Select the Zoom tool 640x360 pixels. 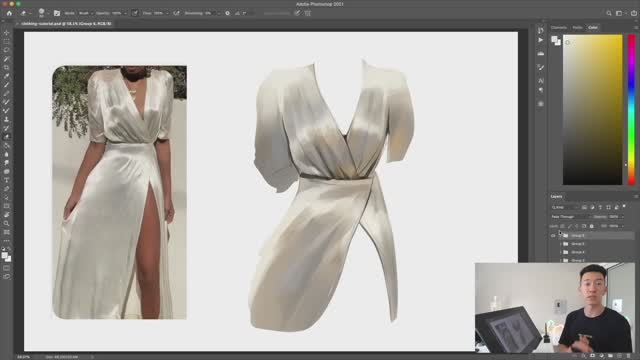click(6, 223)
